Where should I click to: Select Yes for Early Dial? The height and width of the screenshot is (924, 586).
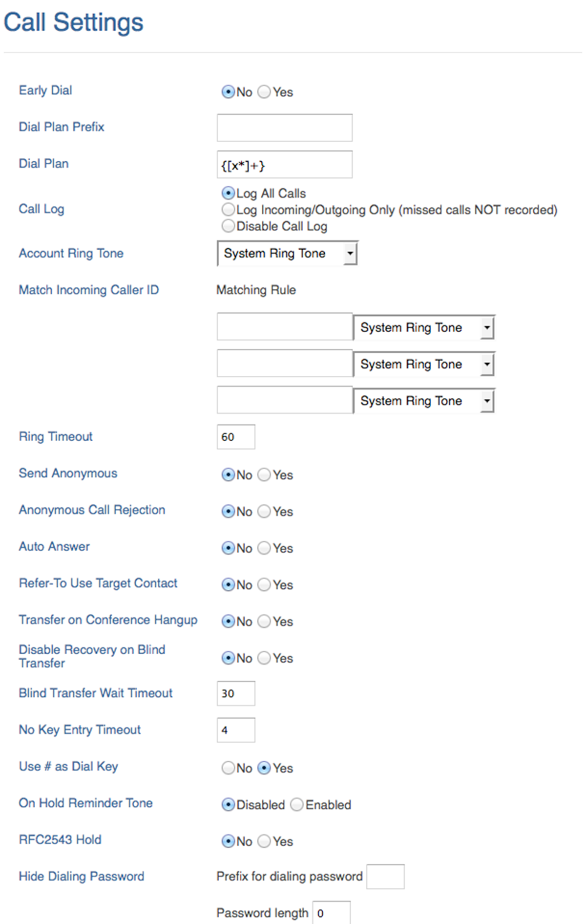[x=264, y=92]
